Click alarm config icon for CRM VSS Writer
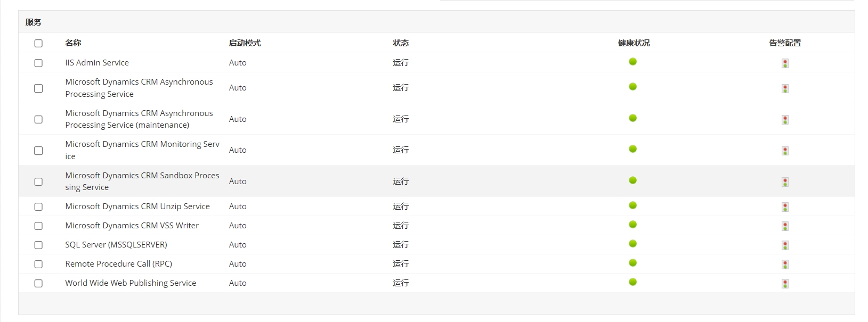Viewport: 868px width, 322px height. (785, 226)
